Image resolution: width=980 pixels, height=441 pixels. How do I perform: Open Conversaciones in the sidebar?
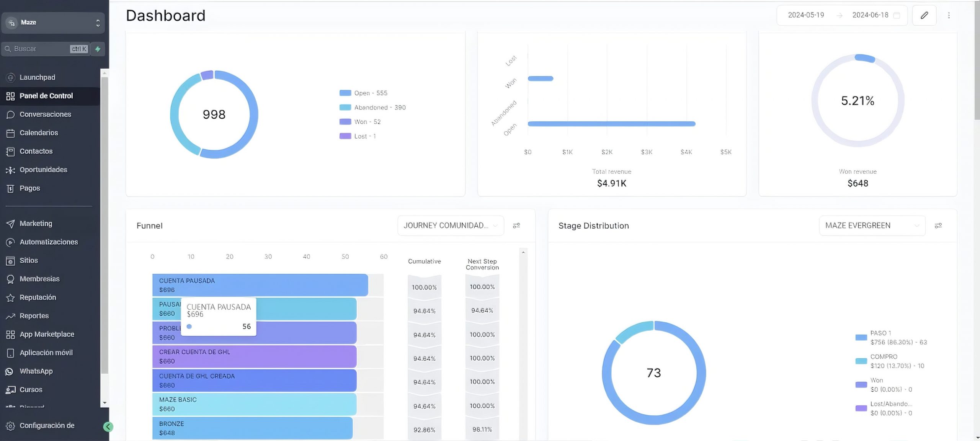pyautogui.click(x=45, y=114)
